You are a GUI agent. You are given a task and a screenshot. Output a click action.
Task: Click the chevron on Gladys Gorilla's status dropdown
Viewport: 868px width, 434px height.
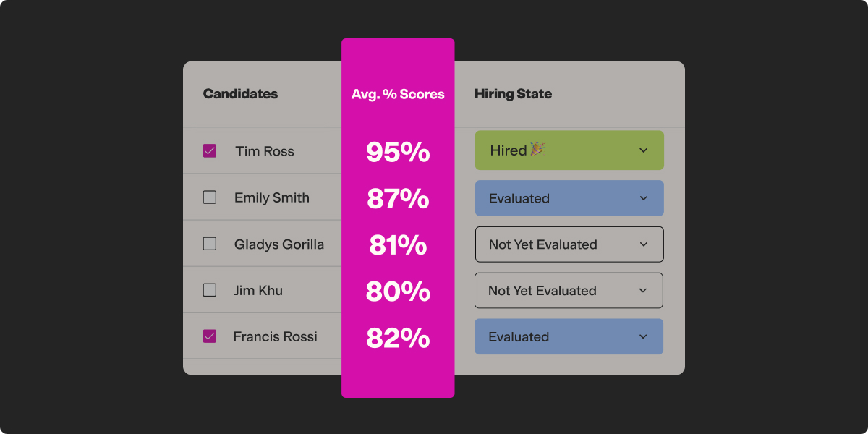click(x=643, y=244)
